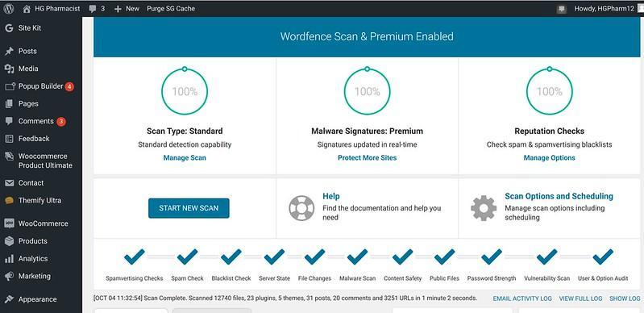644x313 pixels.
Task: Click the Show Log expander link
Action: pyautogui.click(x=625, y=298)
